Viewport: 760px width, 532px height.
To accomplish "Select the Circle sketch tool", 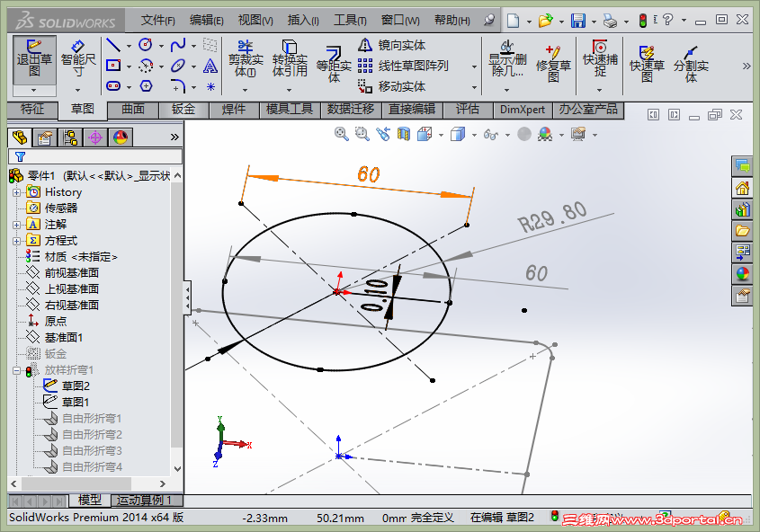I will (x=146, y=46).
